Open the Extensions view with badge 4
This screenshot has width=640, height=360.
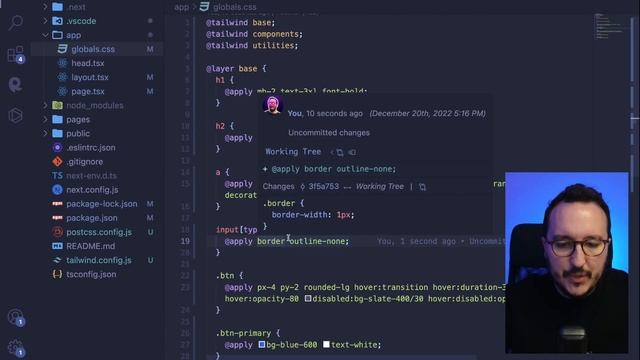click(16, 54)
